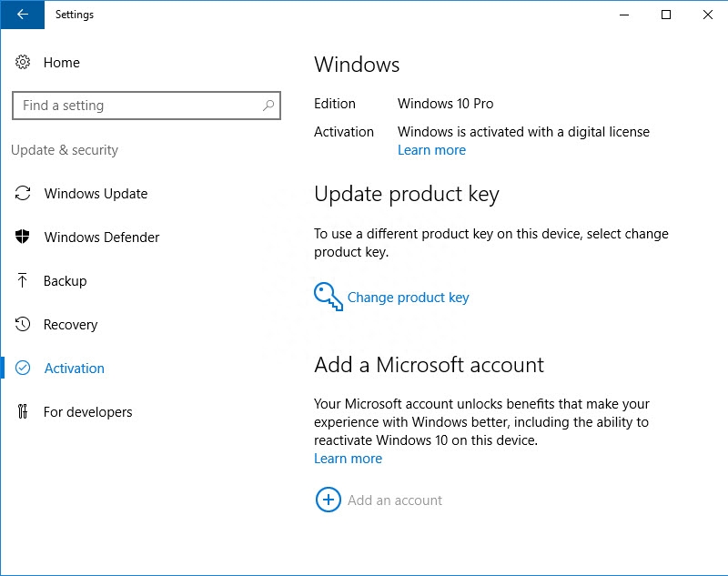
Task: Open Windows Defender settings
Action: pyautogui.click(x=101, y=237)
